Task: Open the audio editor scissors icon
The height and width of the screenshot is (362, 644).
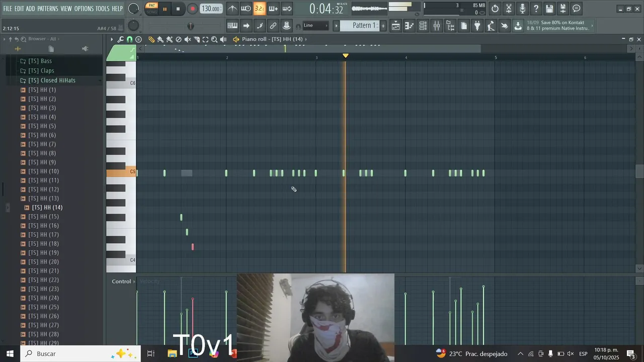Action: [x=509, y=9]
